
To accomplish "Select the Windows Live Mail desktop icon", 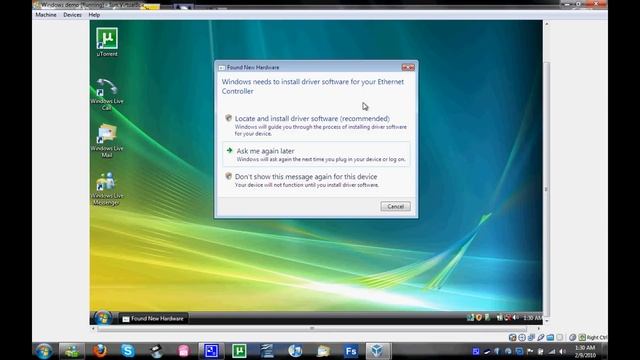I will pyautogui.click(x=107, y=141).
